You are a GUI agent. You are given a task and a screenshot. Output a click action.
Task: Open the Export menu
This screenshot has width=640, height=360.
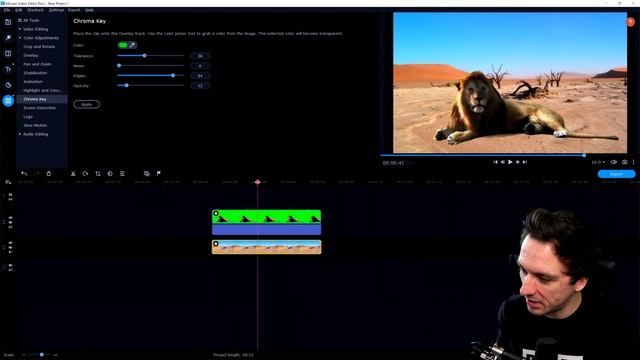click(74, 10)
